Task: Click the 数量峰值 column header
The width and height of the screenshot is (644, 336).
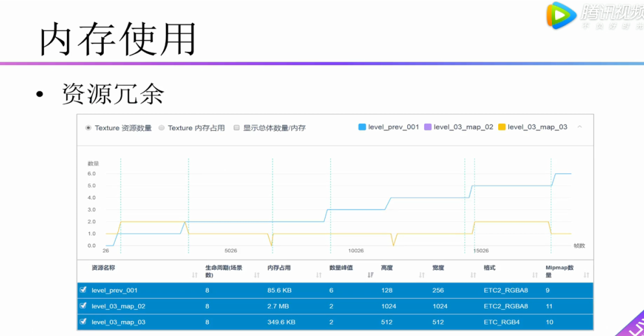Action: coord(341,268)
